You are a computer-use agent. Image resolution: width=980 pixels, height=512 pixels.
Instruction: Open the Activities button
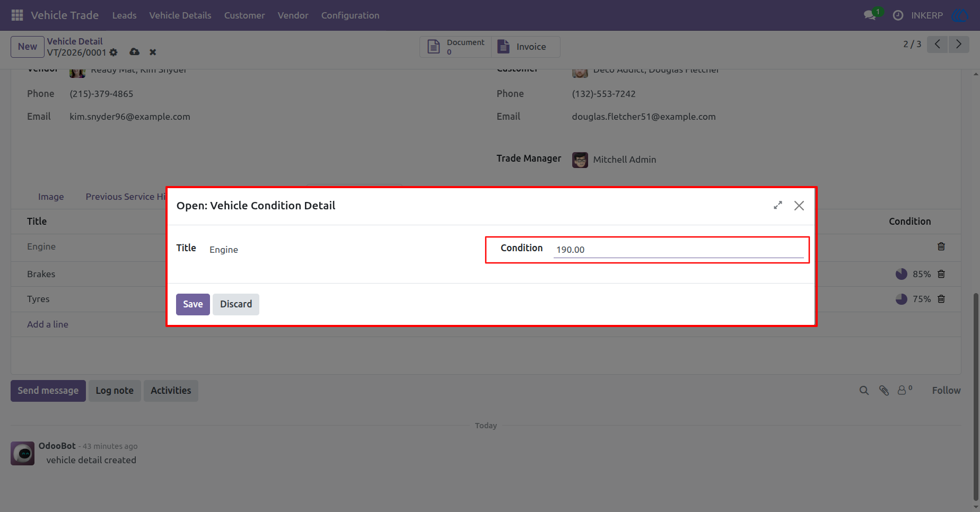171,391
